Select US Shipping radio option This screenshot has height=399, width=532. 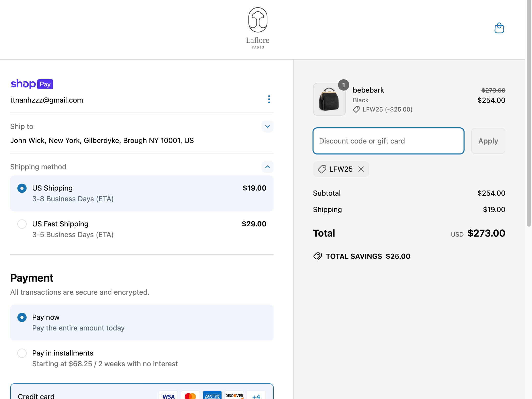[22, 188]
